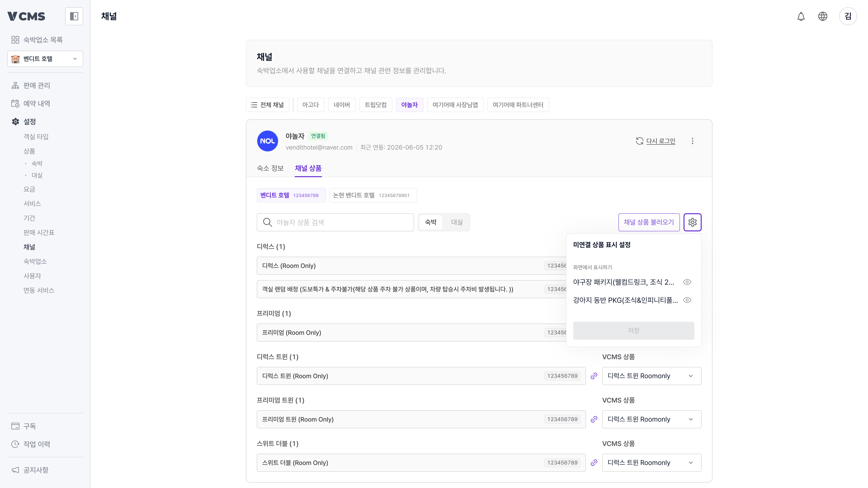Switch to 아고다 channel tab
This screenshot has height=488, width=868.
[310, 105]
